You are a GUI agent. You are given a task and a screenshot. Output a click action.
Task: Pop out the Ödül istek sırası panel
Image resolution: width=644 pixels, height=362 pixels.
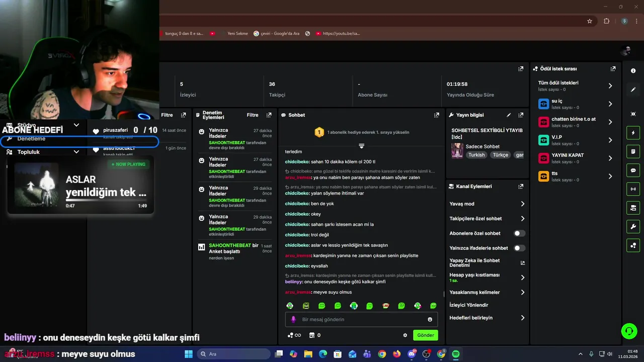click(613, 69)
